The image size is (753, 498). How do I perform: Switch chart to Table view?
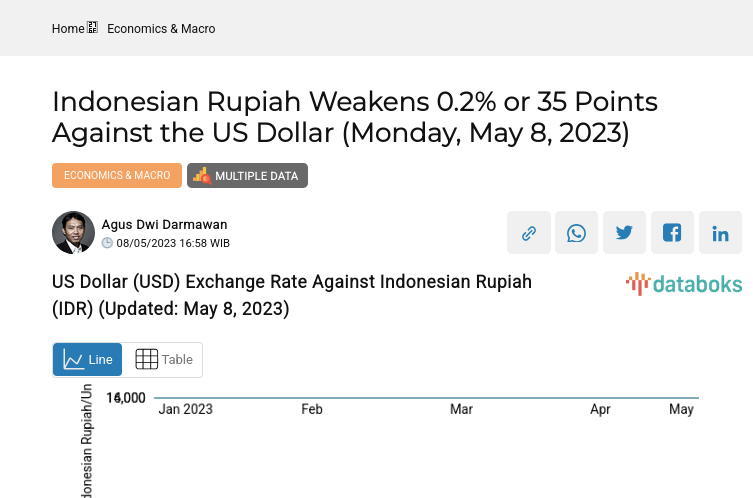(x=163, y=360)
